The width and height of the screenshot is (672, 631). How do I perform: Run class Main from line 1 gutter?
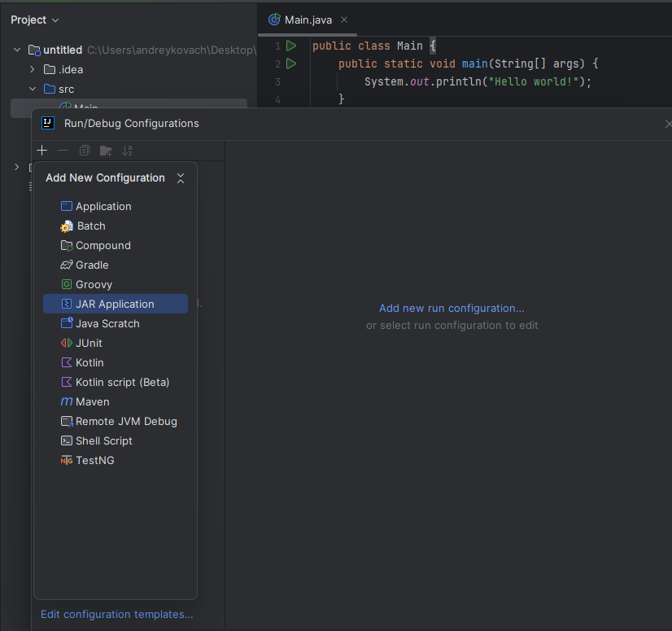(x=291, y=46)
